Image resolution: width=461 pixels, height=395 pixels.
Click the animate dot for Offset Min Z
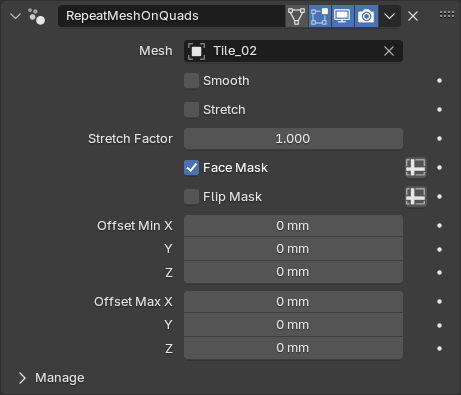[439, 272]
